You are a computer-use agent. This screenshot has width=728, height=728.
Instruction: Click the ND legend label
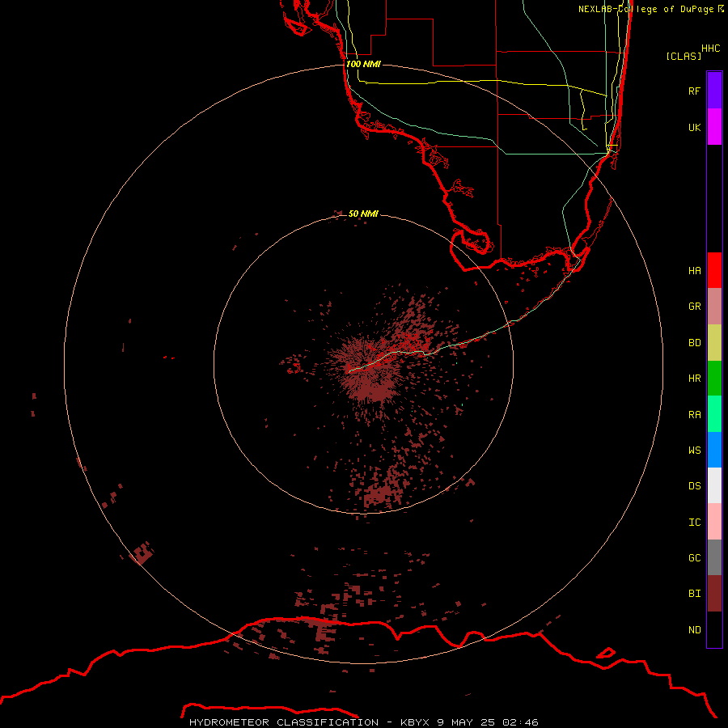694,630
